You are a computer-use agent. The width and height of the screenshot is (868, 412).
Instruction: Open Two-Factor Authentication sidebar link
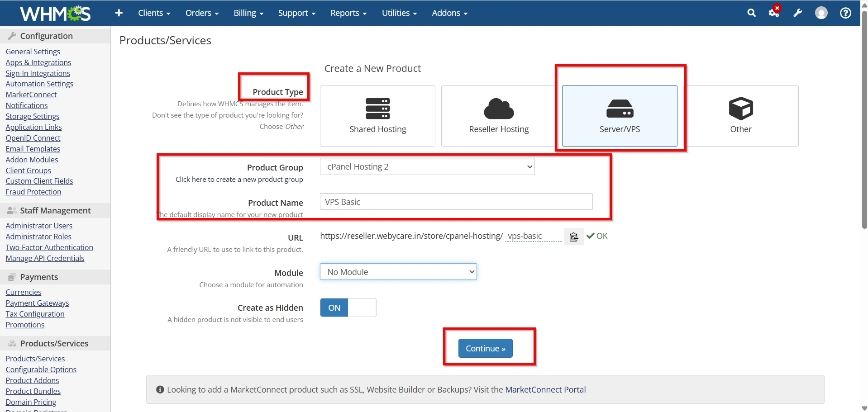point(49,247)
